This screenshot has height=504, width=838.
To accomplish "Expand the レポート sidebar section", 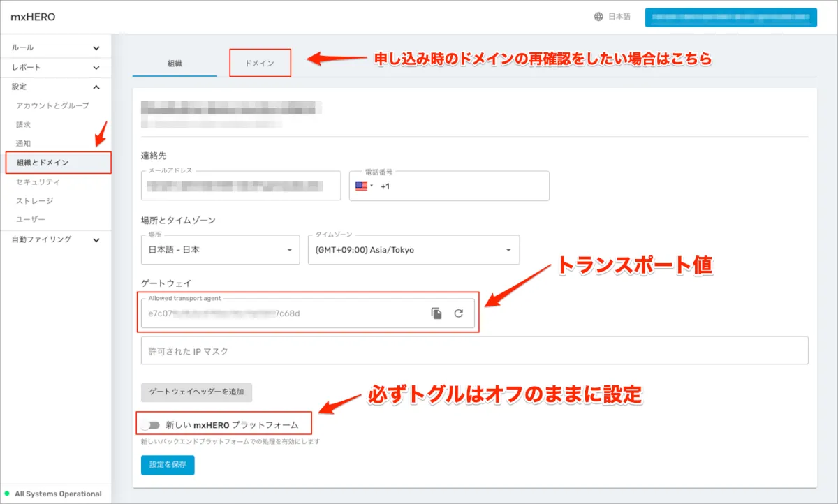I will pyautogui.click(x=56, y=67).
